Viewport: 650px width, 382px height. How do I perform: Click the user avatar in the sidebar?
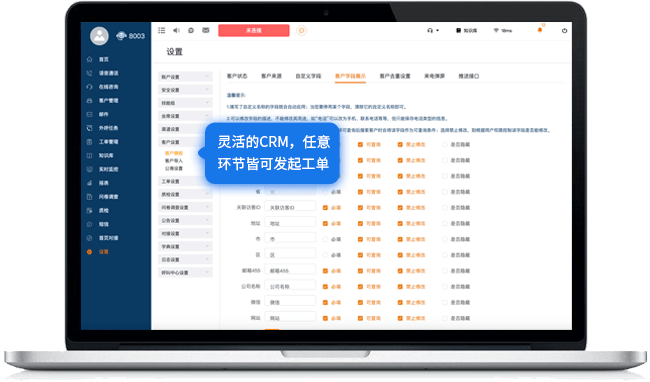pyautogui.click(x=99, y=36)
